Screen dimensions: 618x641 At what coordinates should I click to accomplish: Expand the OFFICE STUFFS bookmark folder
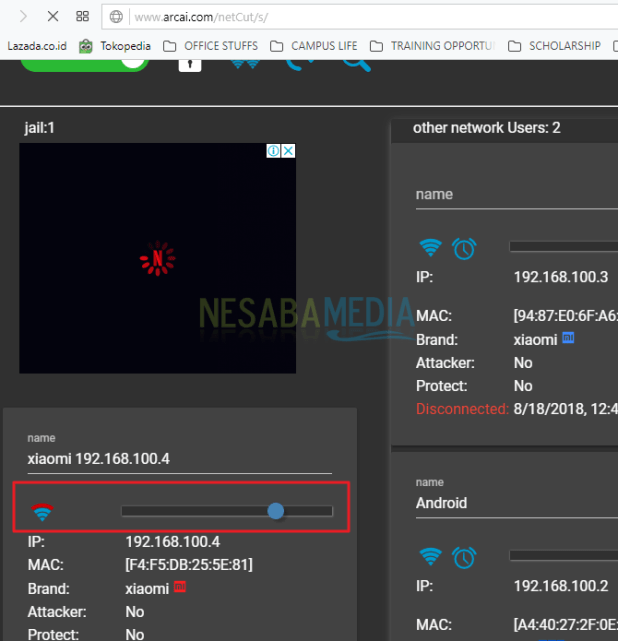coord(210,46)
